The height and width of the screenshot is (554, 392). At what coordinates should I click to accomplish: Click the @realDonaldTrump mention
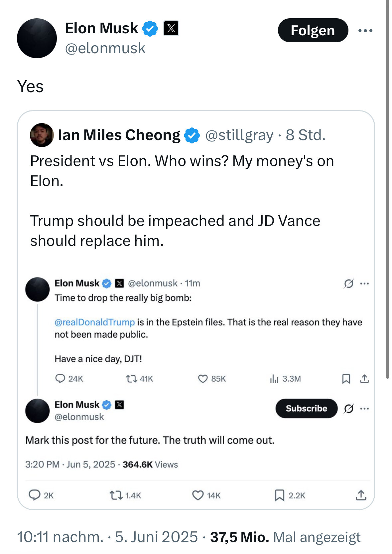tap(95, 322)
